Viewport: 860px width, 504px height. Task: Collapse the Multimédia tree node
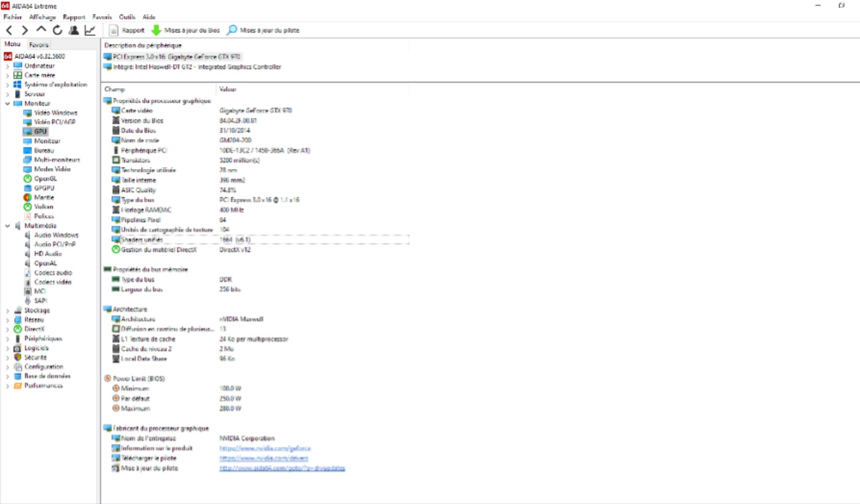click(x=7, y=226)
